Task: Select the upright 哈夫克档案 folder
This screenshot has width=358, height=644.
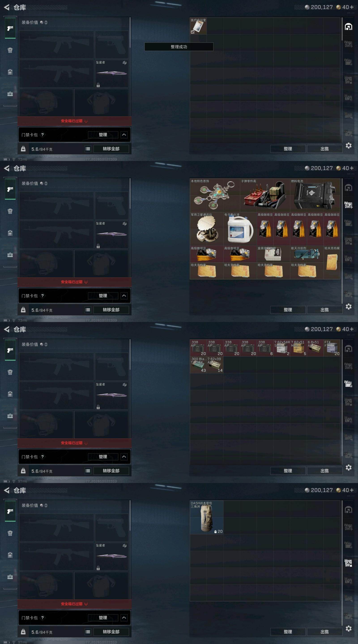Action: [x=332, y=262]
